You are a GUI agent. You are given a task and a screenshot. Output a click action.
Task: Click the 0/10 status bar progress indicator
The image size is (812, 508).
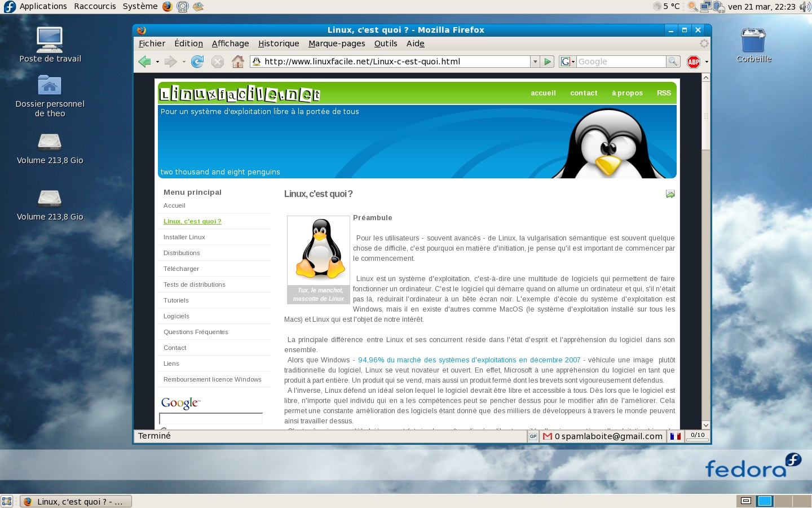[698, 436]
